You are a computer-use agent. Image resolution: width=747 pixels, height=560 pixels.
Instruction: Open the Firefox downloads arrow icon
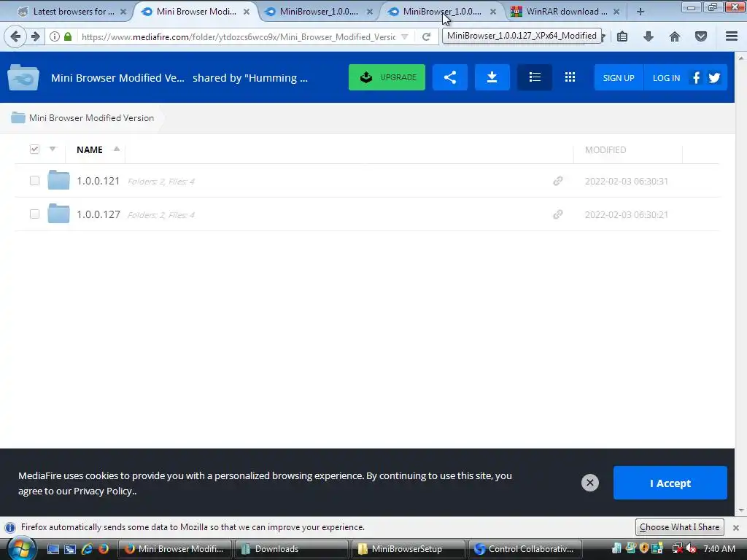tap(648, 36)
